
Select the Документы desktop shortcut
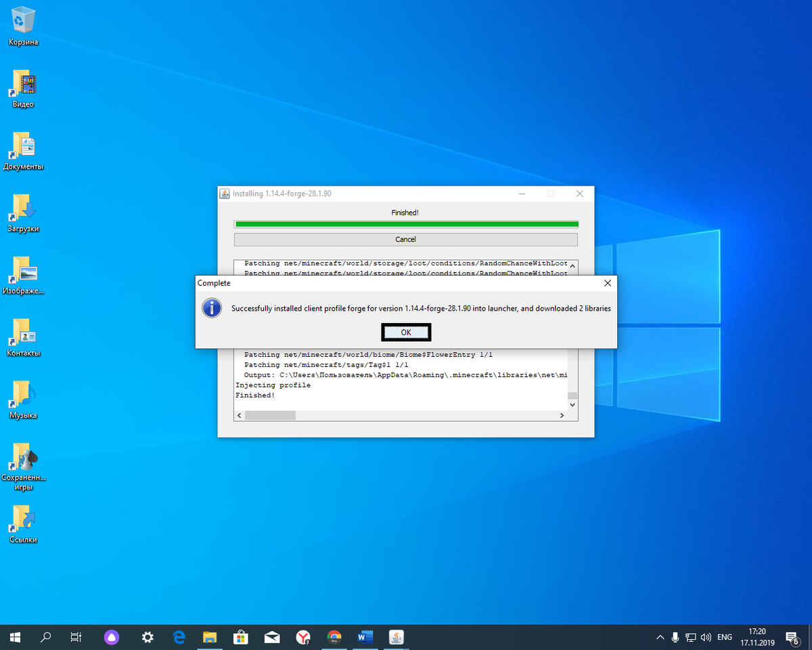(23, 152)
